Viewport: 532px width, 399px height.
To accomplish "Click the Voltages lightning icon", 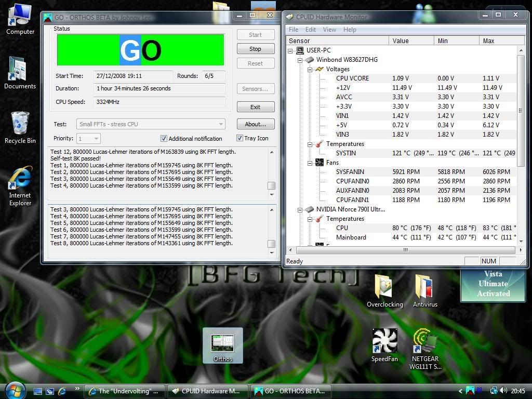I will pos(319,69).
